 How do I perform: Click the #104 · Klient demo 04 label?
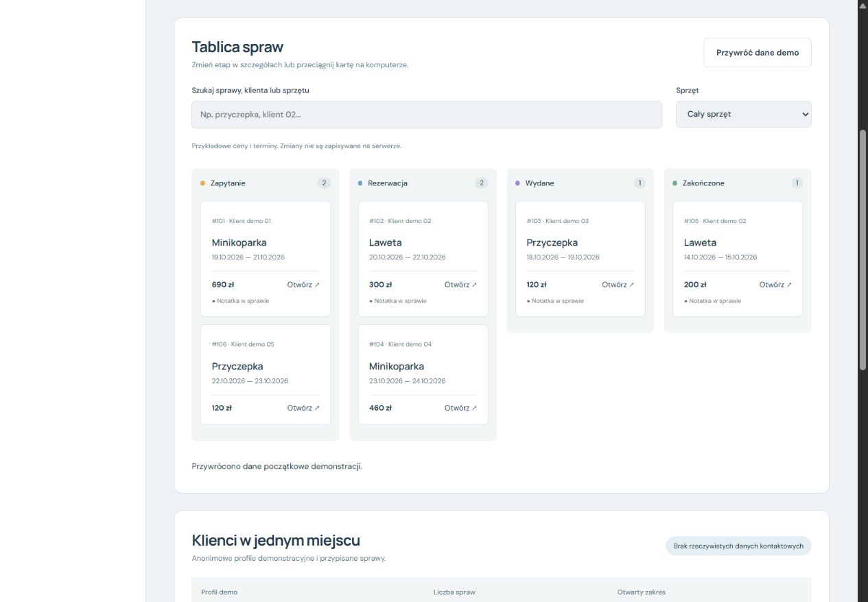tap(401, 345)
